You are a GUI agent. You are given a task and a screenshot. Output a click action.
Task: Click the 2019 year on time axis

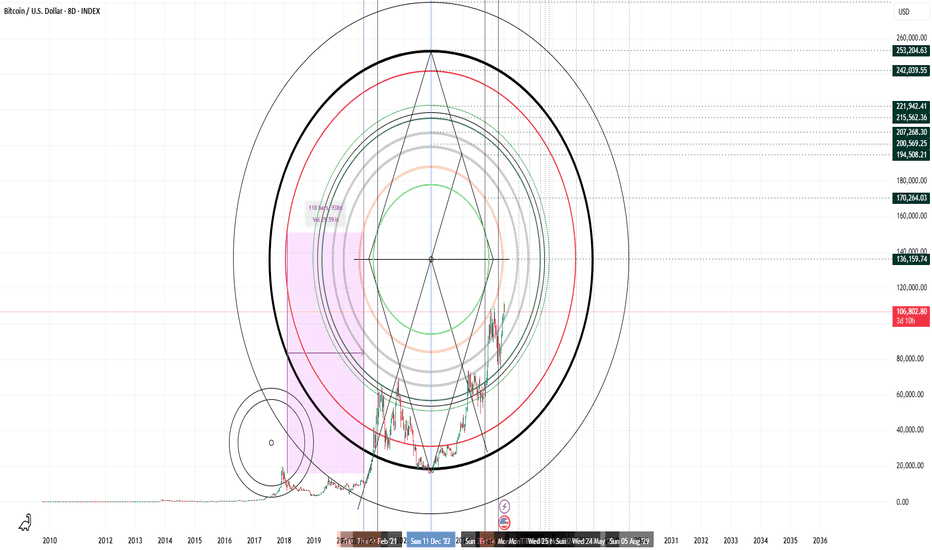point(314,540)
